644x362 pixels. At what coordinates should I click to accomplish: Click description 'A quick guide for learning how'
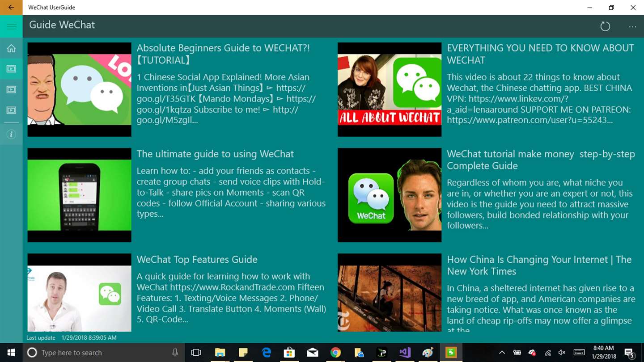click(x=231, y=298)
